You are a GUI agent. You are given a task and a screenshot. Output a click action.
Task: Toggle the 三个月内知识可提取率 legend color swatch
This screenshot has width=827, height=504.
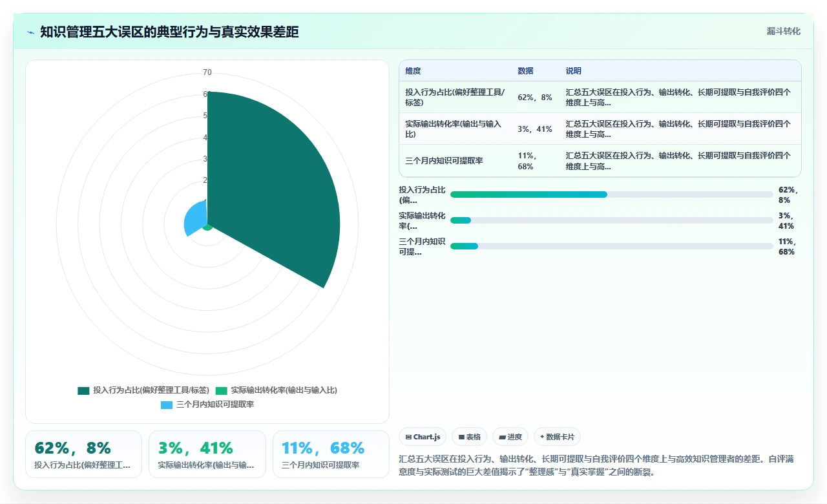coord(167,404)
